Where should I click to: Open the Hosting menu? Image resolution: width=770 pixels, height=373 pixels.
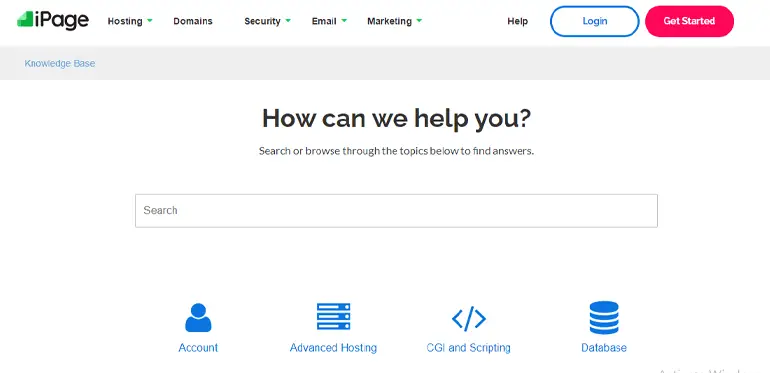(125, 21)
